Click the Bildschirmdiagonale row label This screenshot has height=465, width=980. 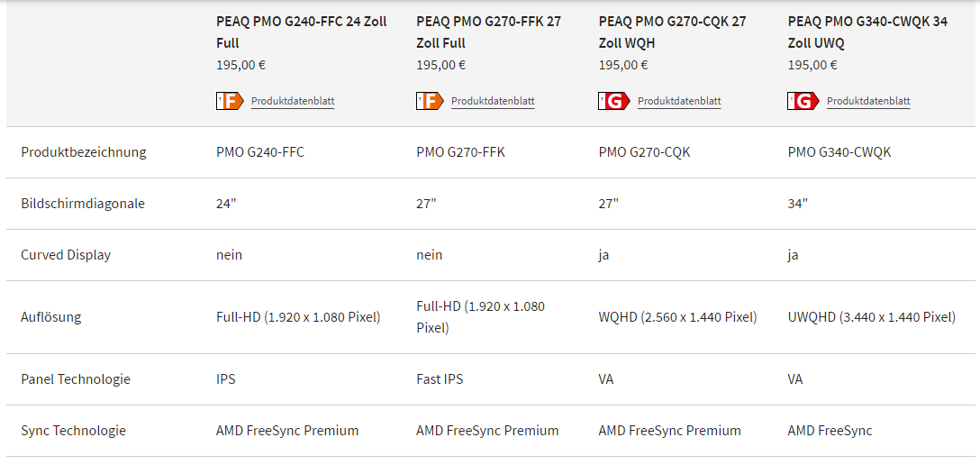pos(83,204)
